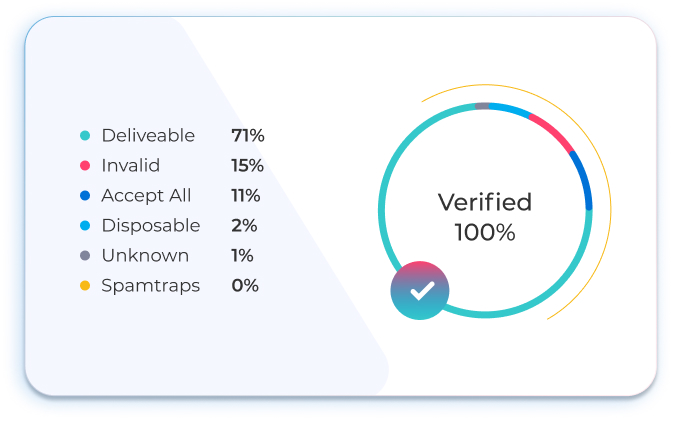Screen dimensions: 673x421
Task: Click the pink Invalid legend dot
Action: (x=85, y=166)
